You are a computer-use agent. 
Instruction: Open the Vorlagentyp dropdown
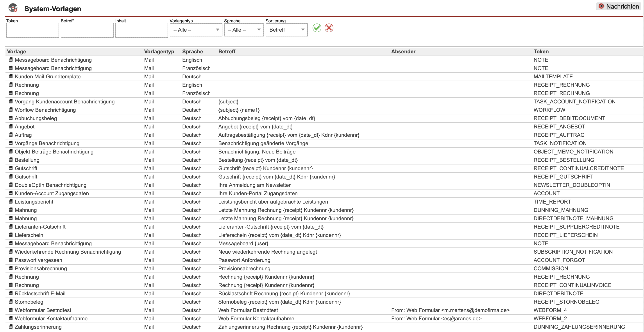pos(196,30)
